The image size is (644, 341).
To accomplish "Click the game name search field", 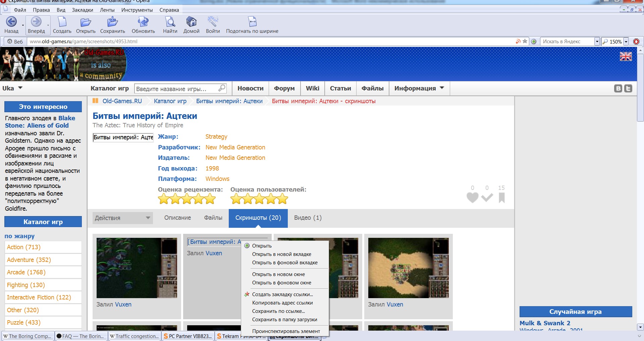I will tap(176, 89).
